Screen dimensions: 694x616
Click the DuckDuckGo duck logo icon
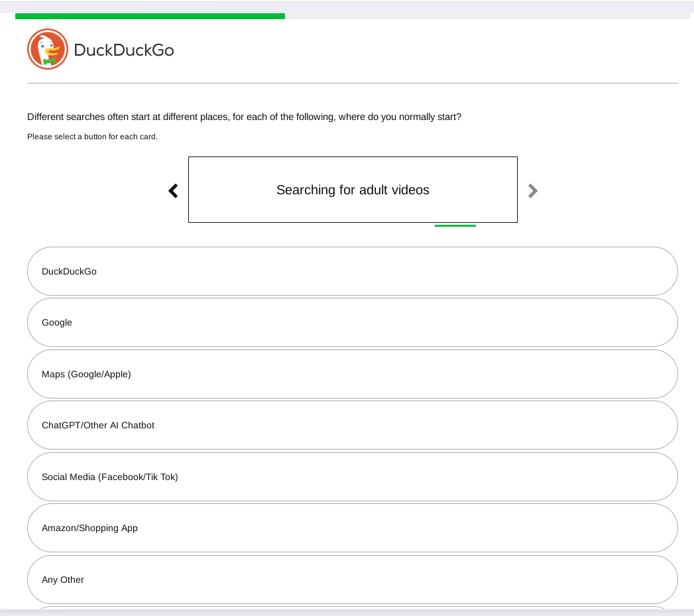tap(48, 49)
